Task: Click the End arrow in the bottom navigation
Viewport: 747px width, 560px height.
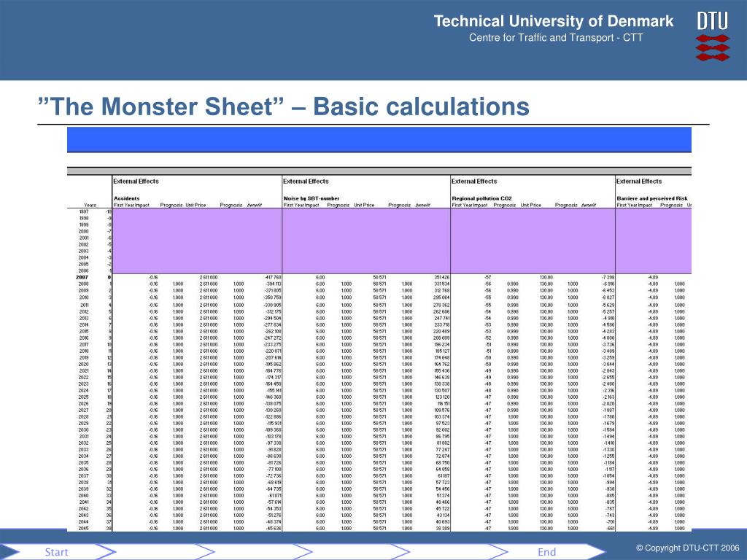Action: click(x=548, y=552)
